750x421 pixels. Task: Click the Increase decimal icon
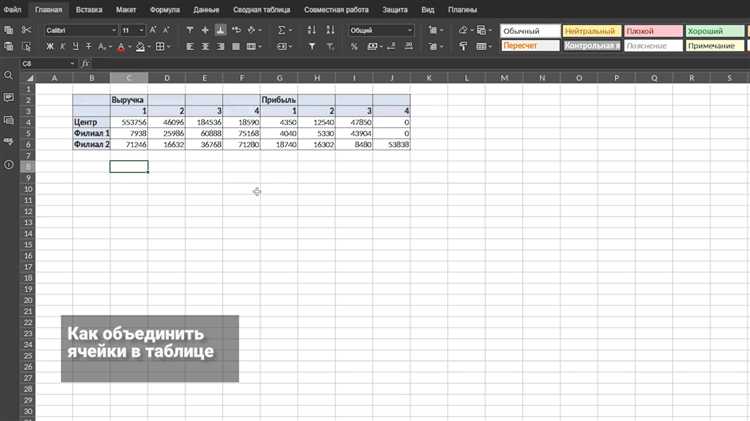[408, 46]
